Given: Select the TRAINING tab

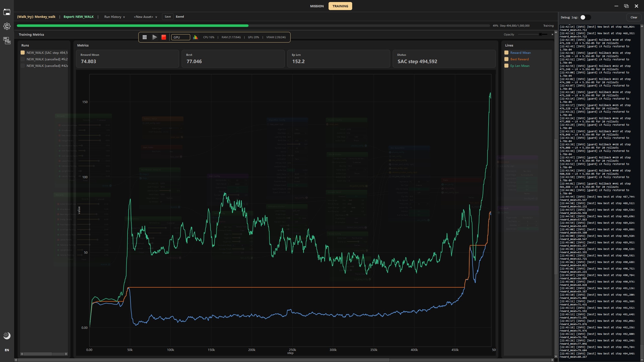Looking at the screenshot, I should 340,6.
